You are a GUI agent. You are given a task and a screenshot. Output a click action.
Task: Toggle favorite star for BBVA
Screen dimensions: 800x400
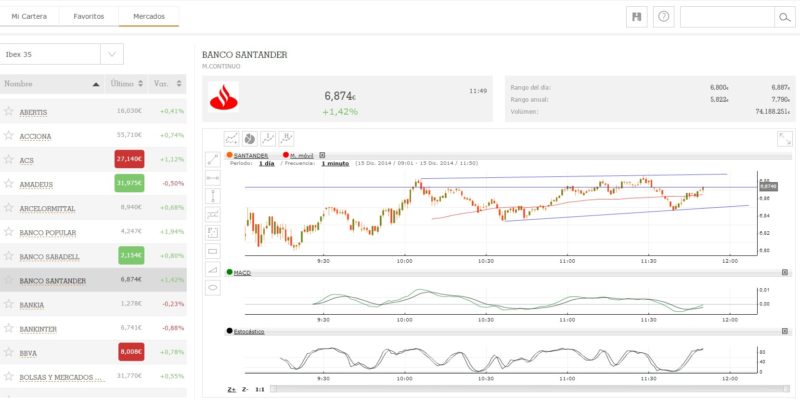(8, 352)
